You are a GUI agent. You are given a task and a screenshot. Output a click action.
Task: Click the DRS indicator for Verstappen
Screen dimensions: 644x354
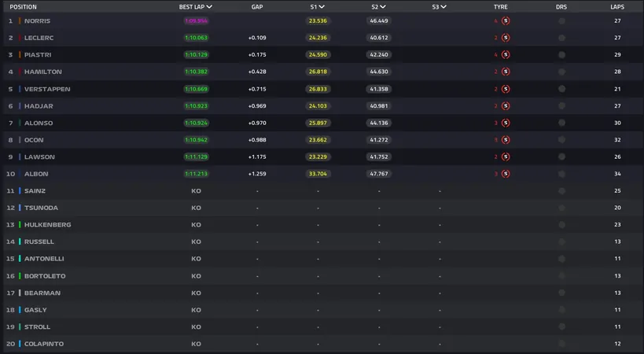[561, 89]
